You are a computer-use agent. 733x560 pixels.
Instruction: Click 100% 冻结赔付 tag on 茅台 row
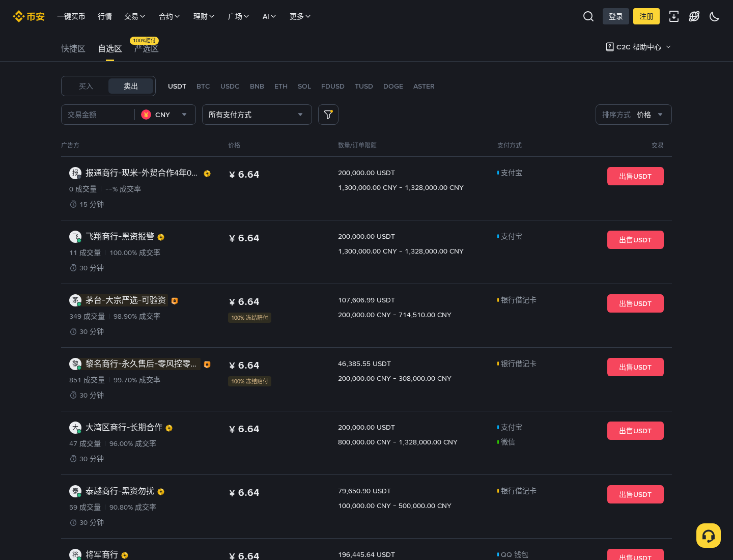click(x=249, y=318)
